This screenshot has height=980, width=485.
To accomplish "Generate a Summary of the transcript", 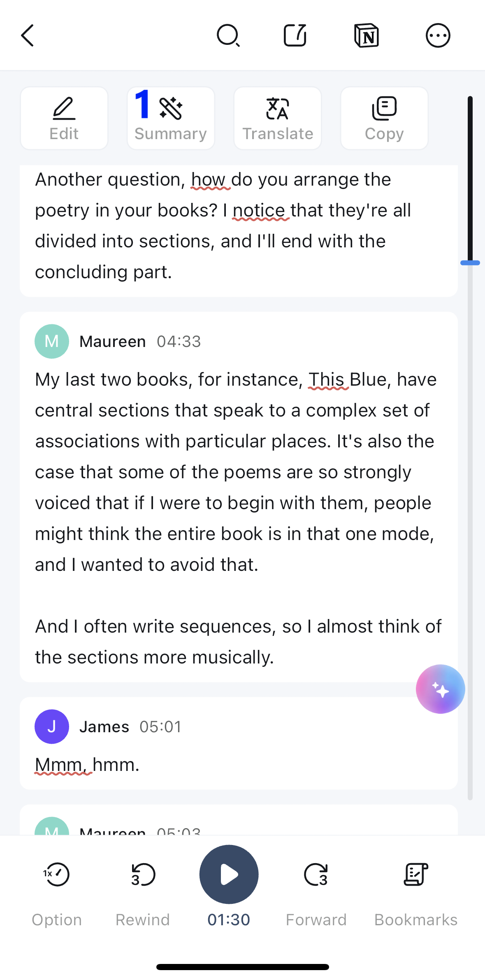I will (171, 118).
